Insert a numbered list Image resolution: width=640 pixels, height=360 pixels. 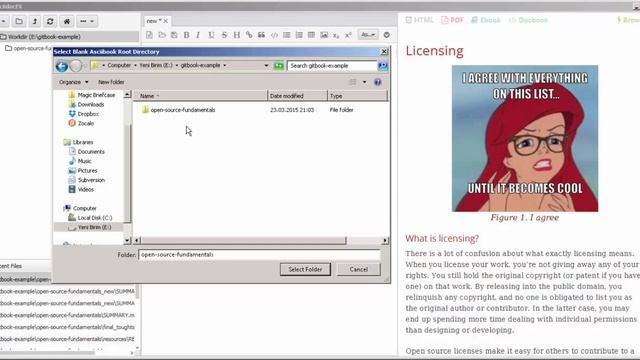pos(299,35)
